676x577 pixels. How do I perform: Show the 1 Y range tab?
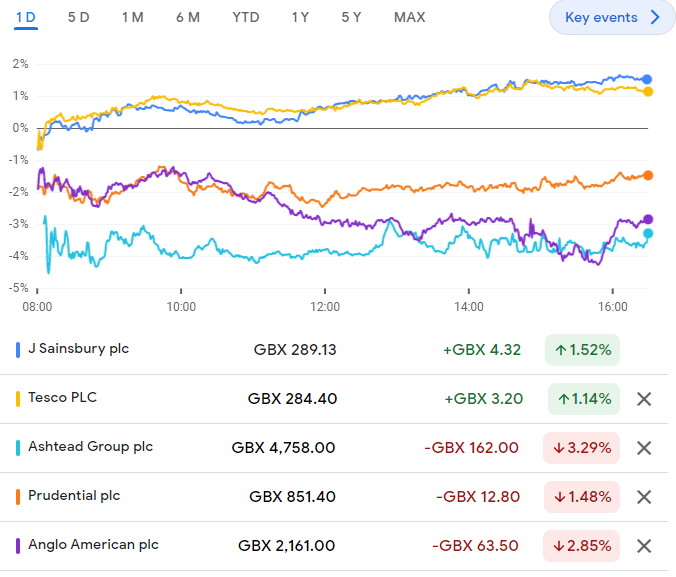pyautogui.click(x=300, y=18)
